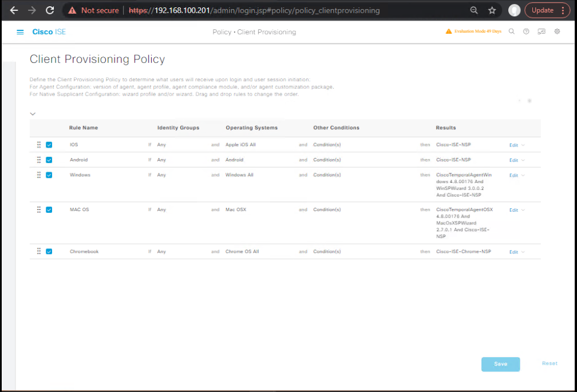Reset the policy changes

click(550, 363)
